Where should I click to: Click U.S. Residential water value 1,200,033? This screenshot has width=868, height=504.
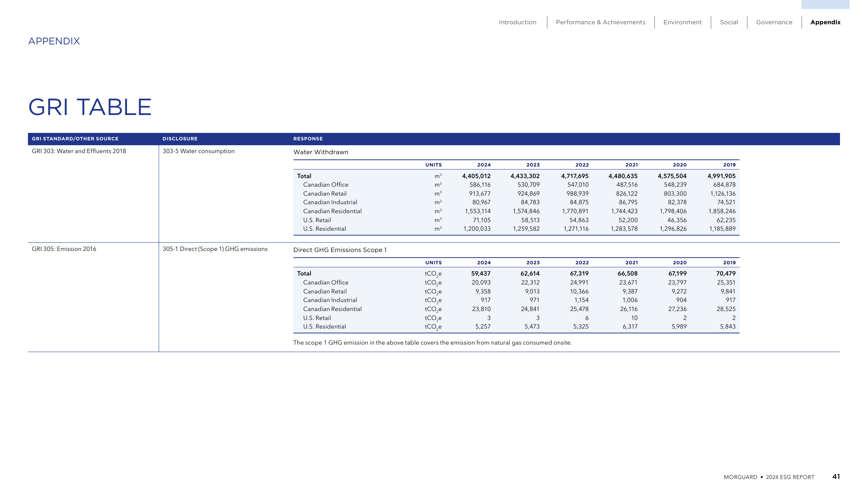477,229
